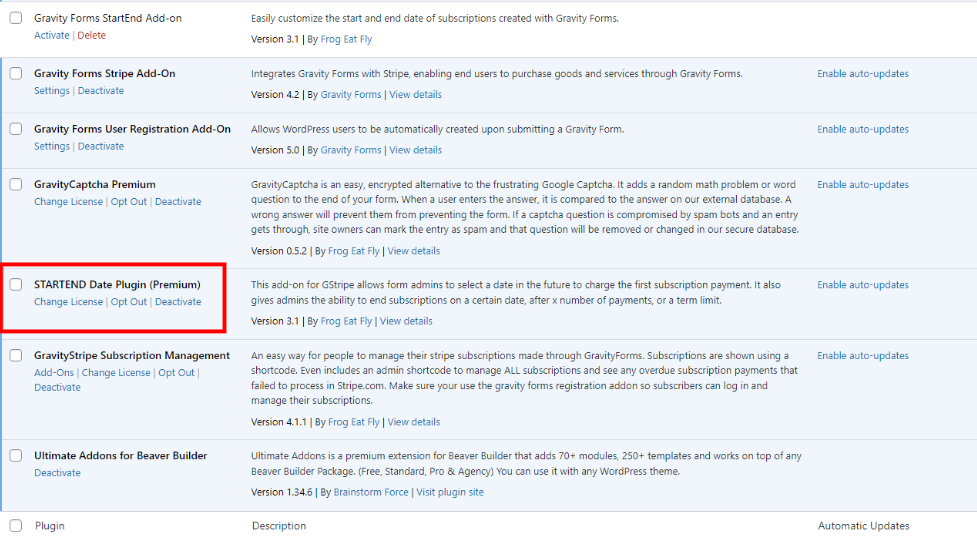
Task: Tick checkbox for Gravity Forms Stripe Add-On
Action: 16,74
